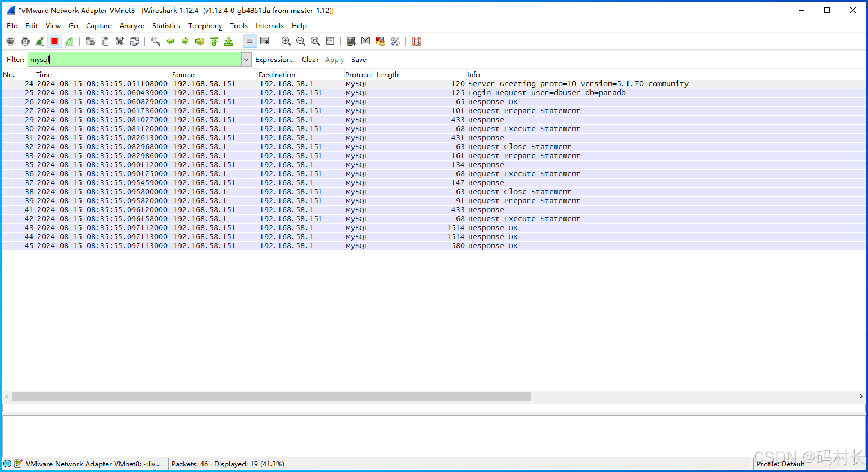The width and height of the screenshot is (868, 472).
Task: Stop the running live capture
Action: click(55, 41)
